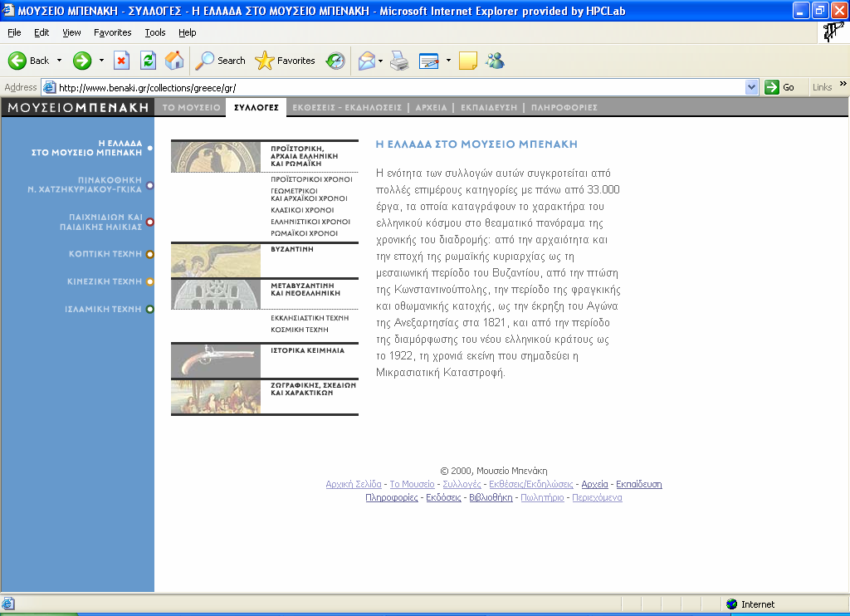Open the View menu

[71, 32]
